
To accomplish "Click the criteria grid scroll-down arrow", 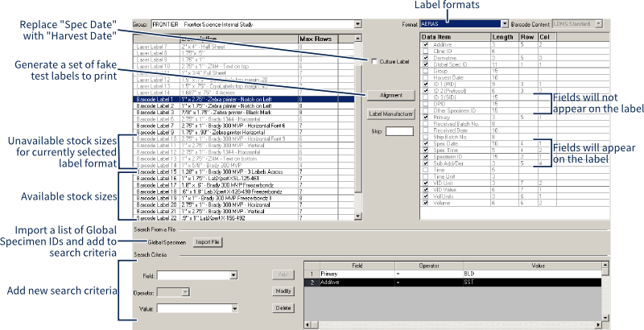I will tap(605, 318).
